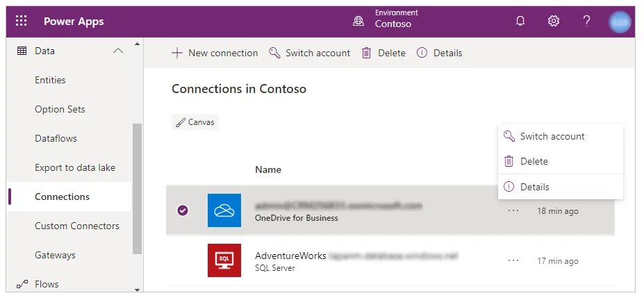The image size is (644, 300).
Task: Open the settings gear
Action: coord(554,21)
